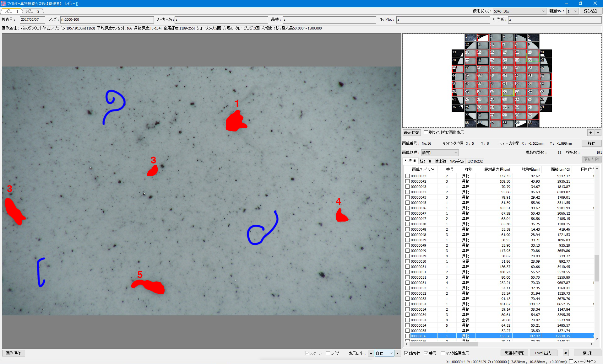
Task: Increase display magnification with the plus button
Action: 371,353
